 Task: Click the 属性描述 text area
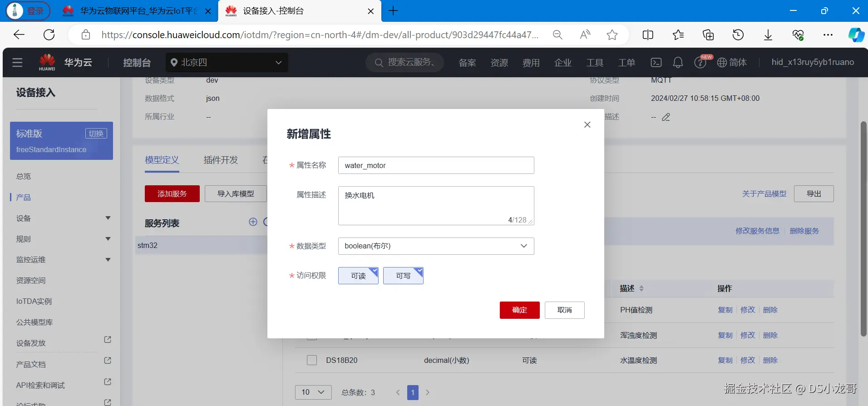click(436, 206)
